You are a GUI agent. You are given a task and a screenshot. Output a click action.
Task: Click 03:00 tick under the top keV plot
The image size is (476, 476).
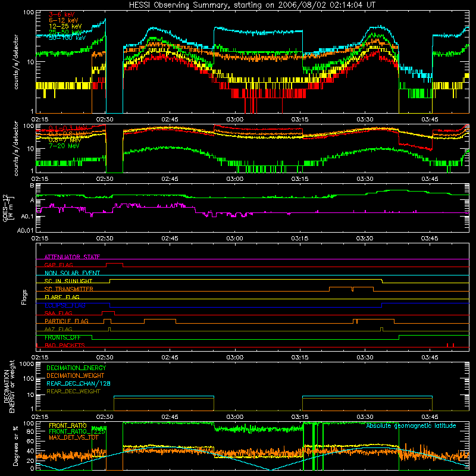click(234, 120)
